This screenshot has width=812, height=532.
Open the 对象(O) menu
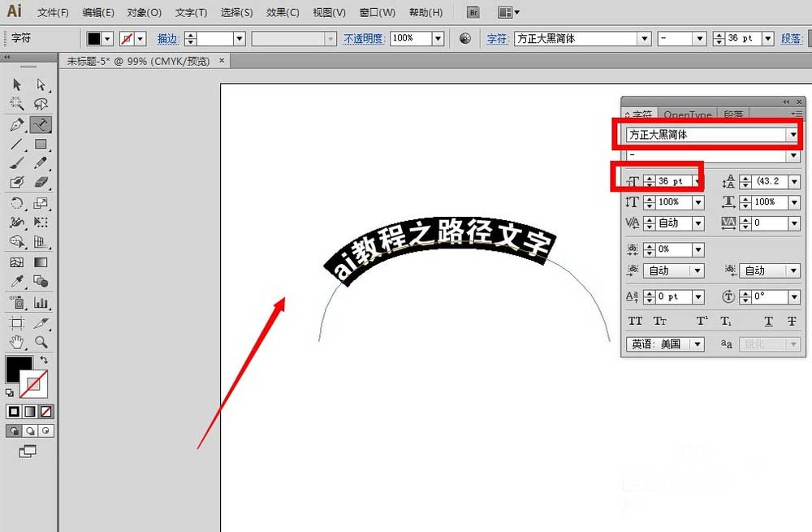coord(145,12)
